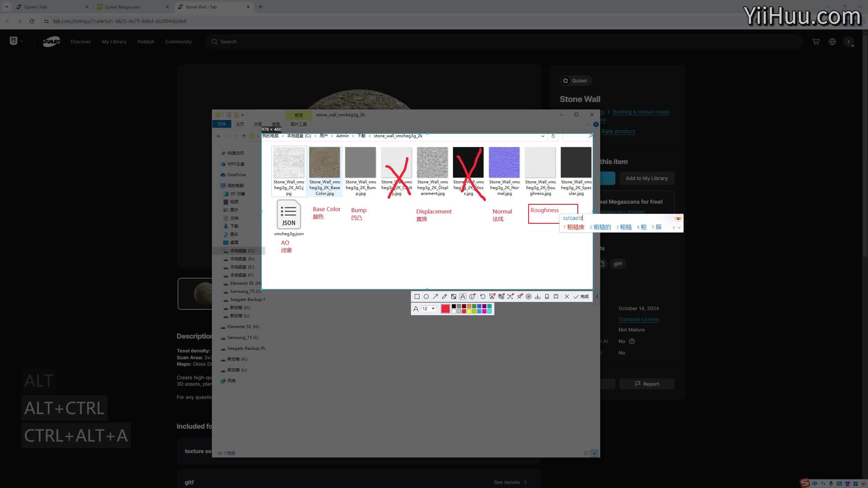The width and height of the screenshot is (868, 488).
Task: Start screen recording from the toolbar
Action: point(528,297)
